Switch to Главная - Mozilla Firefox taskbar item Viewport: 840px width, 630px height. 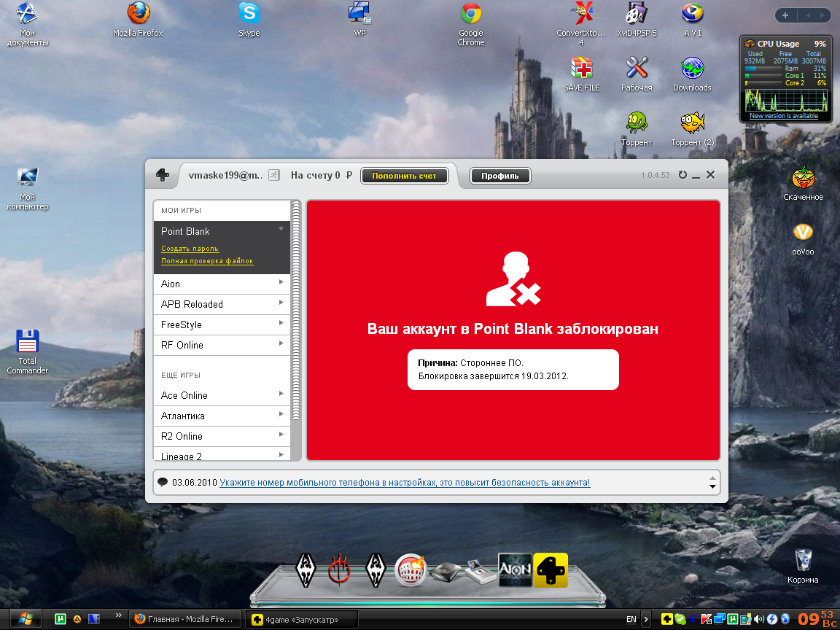(x=185, y=619)
